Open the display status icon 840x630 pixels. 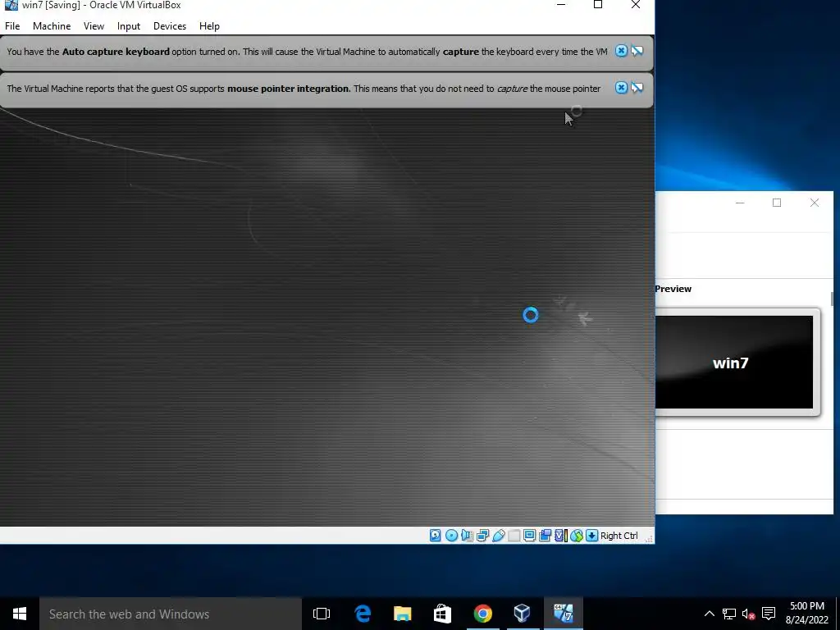pyautogui.click(x=529, y=535)
